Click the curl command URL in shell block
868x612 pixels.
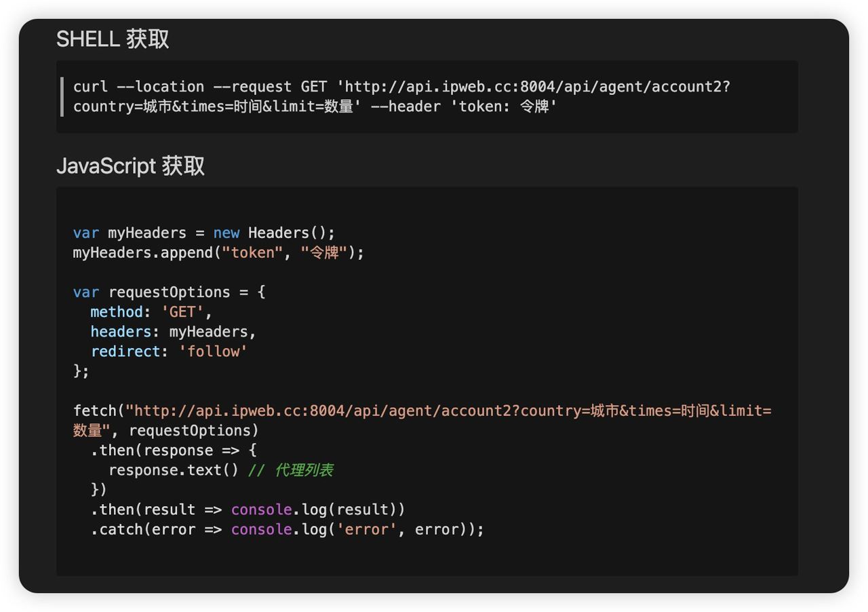point(536,87)
